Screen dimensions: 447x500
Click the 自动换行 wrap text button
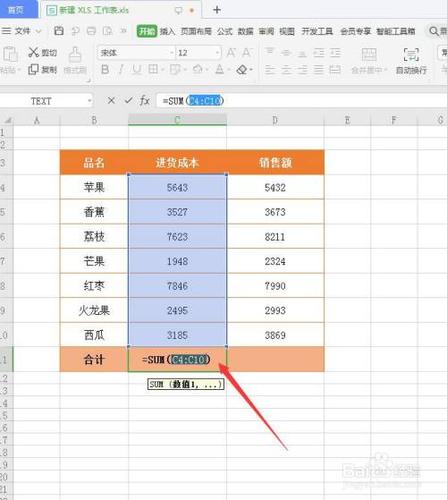pos(411,61)
